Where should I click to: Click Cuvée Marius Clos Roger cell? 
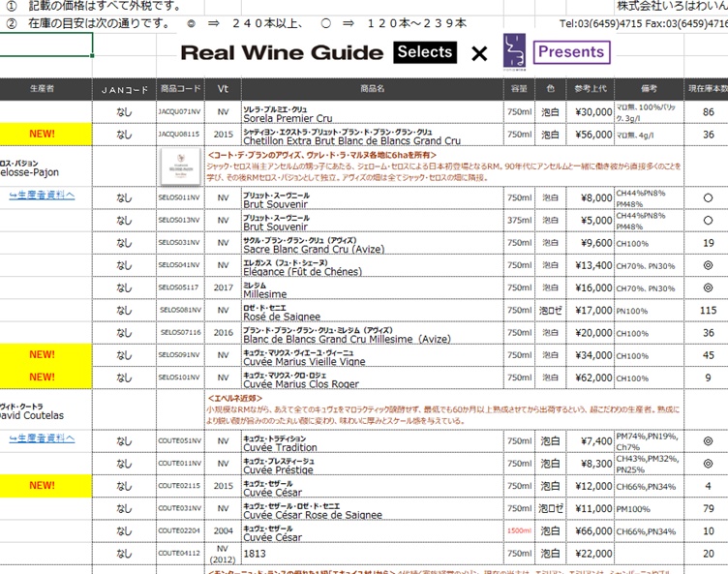373,378
